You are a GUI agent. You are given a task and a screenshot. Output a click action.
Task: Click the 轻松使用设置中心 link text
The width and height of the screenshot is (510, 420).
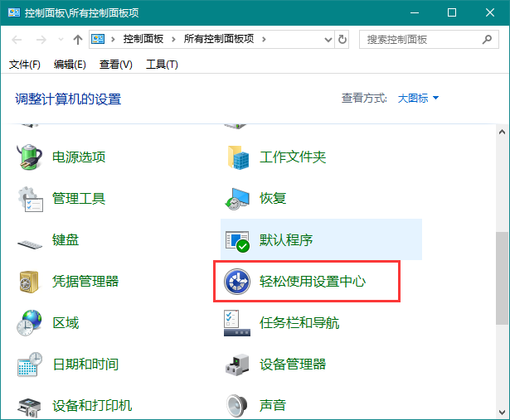click(313, 282)
